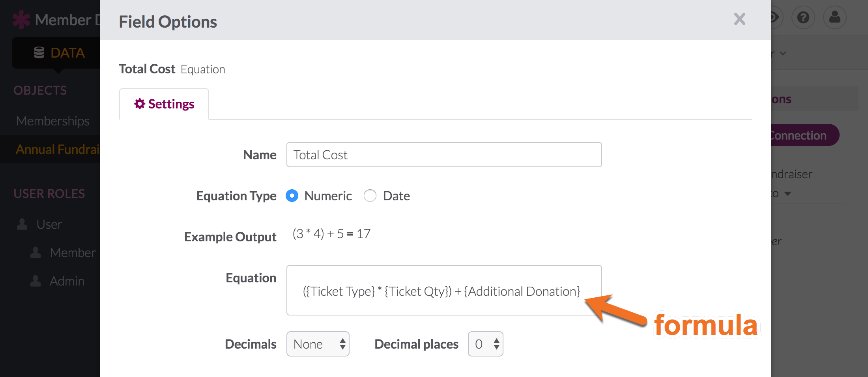Switch to the Settings tab
This screenshot has width=868, height=377.
(x=164, y=104)
